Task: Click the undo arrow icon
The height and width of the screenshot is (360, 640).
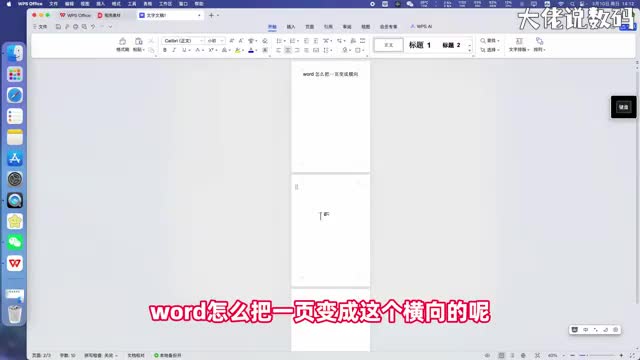Action: point(93,27)
